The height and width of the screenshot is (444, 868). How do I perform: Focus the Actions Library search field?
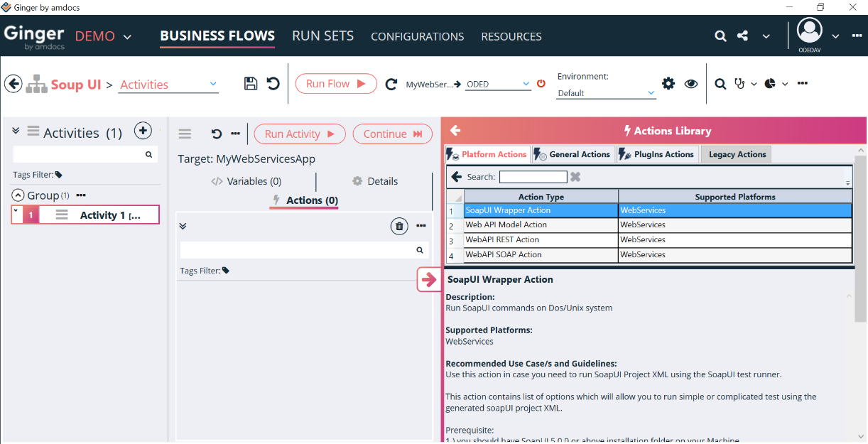pos(533,177)
